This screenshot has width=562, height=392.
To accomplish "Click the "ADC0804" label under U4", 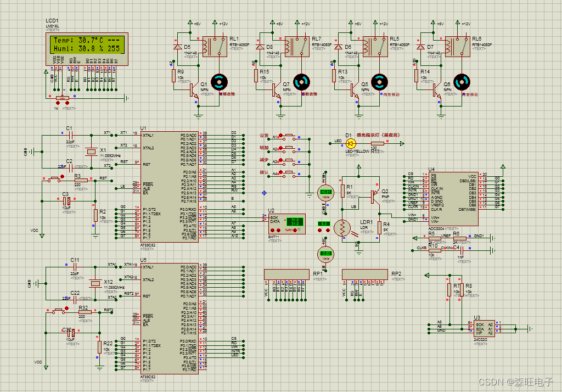I will pyautogui.click(x=436, y=228).
